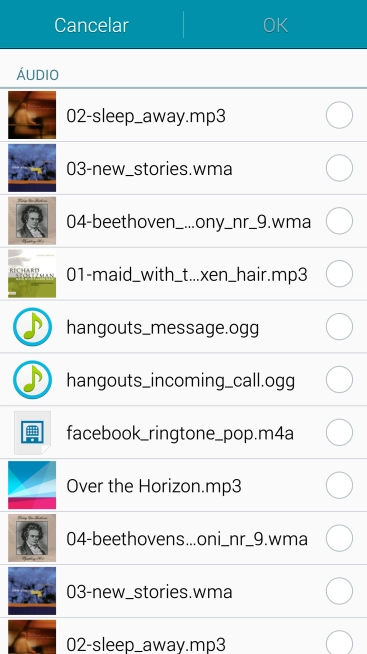Image resolution: width=367 pixels, height=654 pixels.
Task: Select the radio button for the first 02-sleep_away.mp3
Action: click(339, 115)
